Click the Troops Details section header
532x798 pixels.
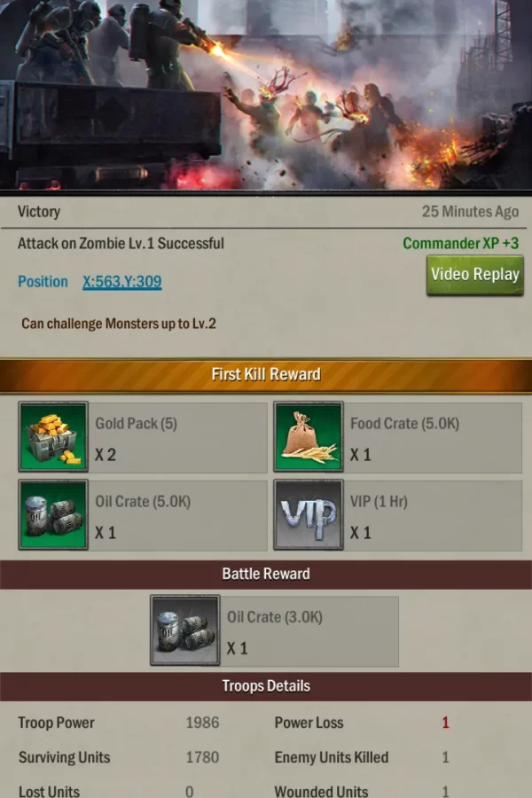pyautogui.click(x=266, y=686)
